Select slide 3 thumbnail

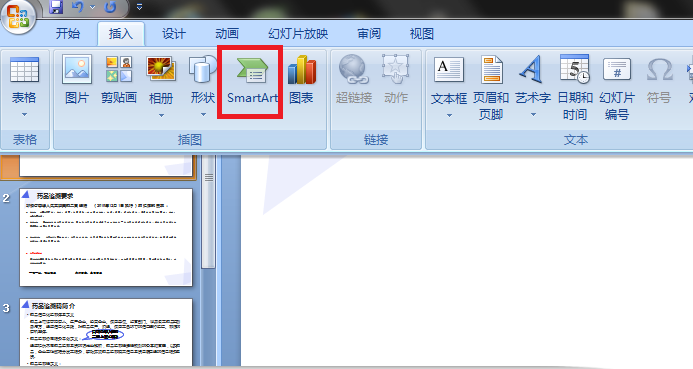(106, 333)
